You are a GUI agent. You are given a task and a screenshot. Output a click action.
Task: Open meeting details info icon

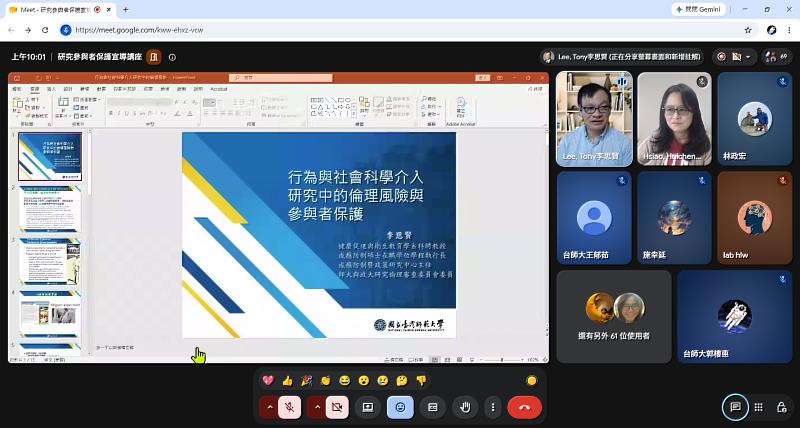172,58
